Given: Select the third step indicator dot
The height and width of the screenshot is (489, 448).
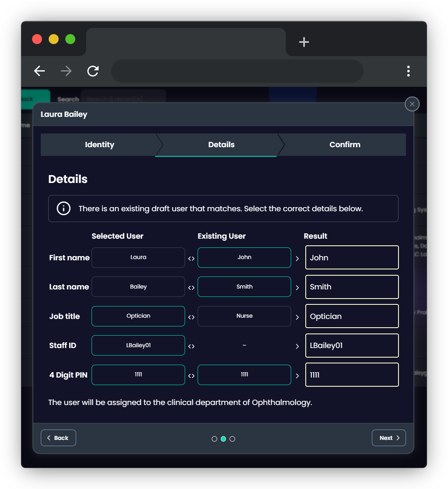Looking at the screenshot, I should click(233, 439).
